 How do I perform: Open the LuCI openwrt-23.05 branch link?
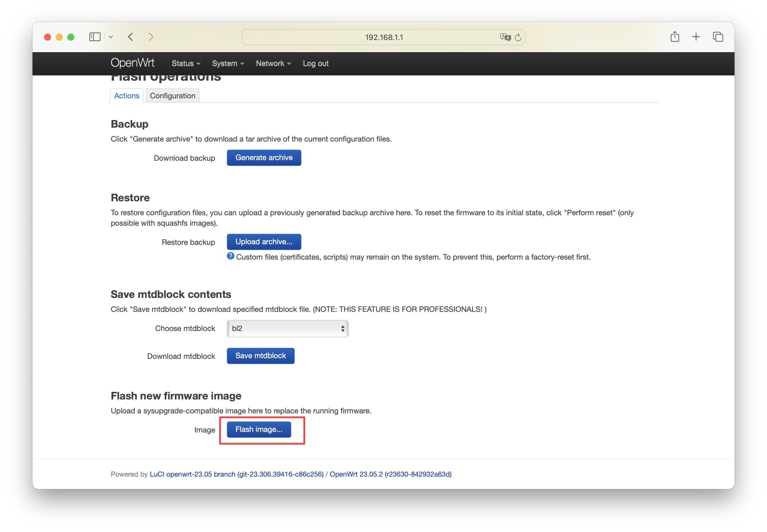(x=236, y=474)
